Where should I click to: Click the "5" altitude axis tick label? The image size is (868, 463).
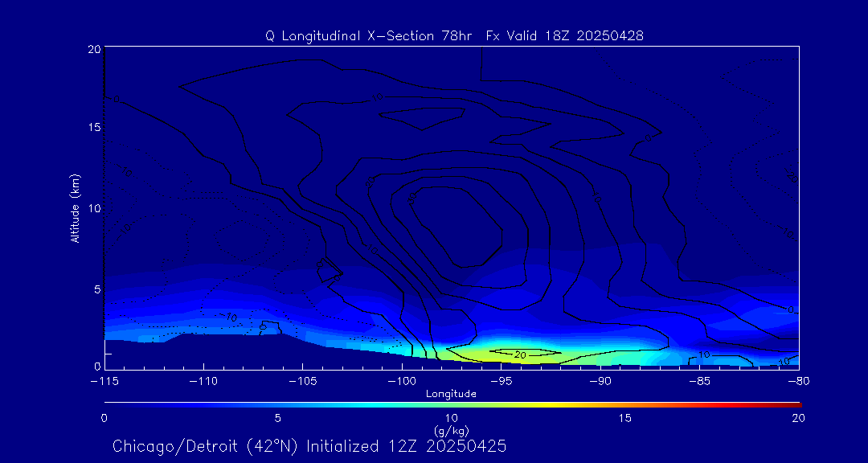[x=97, y=289]
